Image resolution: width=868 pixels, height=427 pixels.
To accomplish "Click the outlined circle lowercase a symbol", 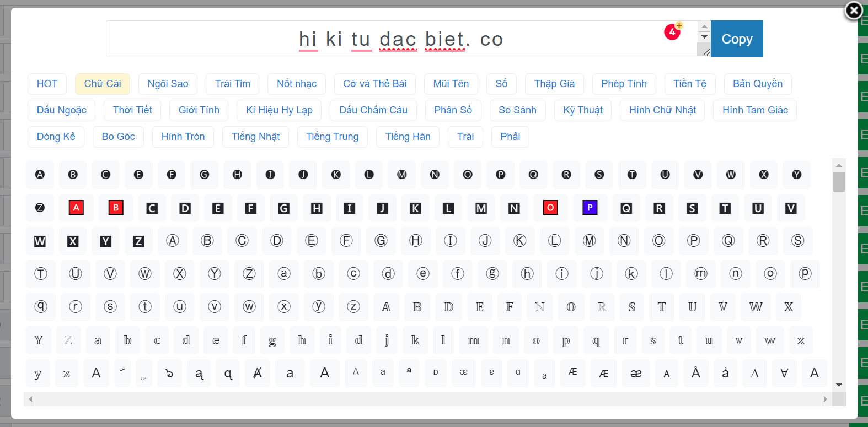I will click(284, 274).
